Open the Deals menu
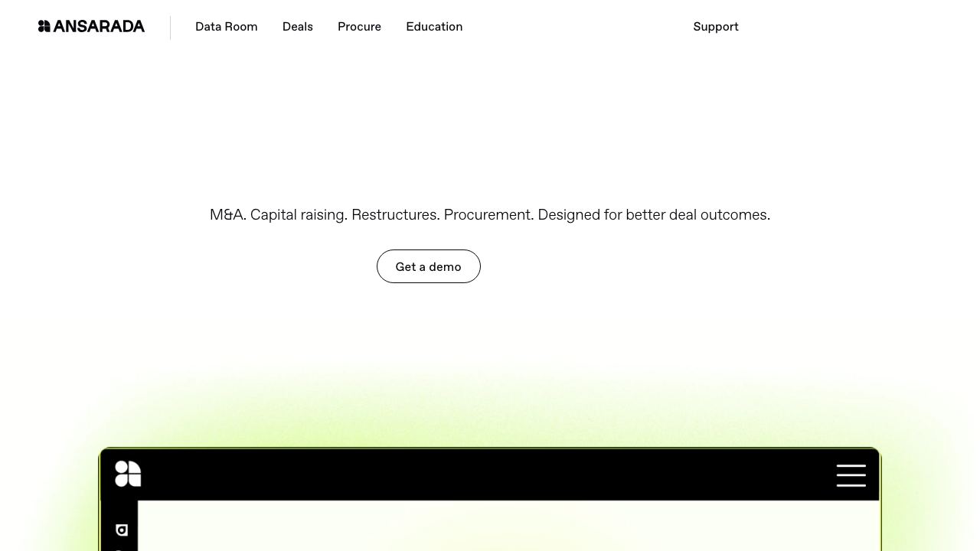The width and height of the screenshot is (980, 551). (x=298, y=27)
